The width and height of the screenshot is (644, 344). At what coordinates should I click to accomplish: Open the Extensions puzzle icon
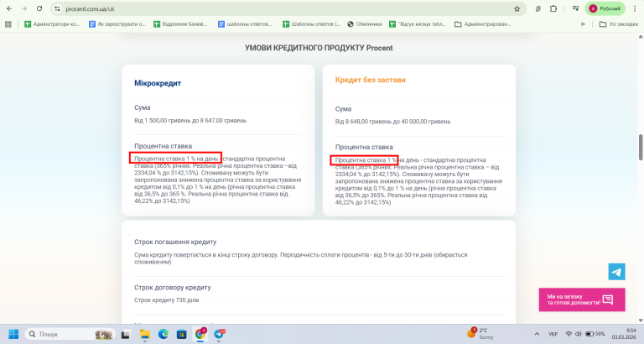[553, 8]
